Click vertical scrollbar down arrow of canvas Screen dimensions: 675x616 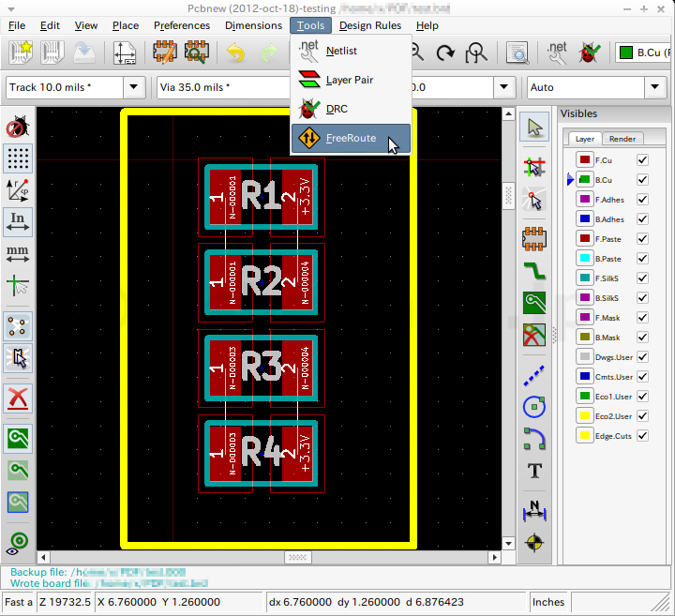[x=508, y=543]
